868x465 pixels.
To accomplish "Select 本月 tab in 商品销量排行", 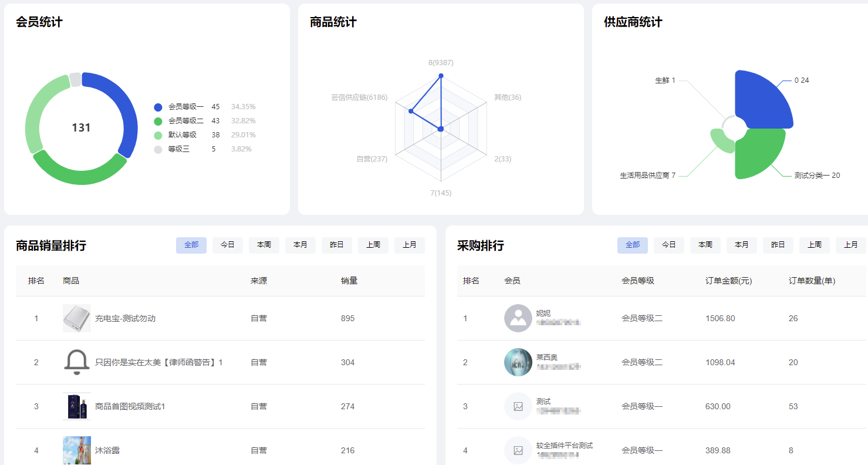I will coord(300,245).
